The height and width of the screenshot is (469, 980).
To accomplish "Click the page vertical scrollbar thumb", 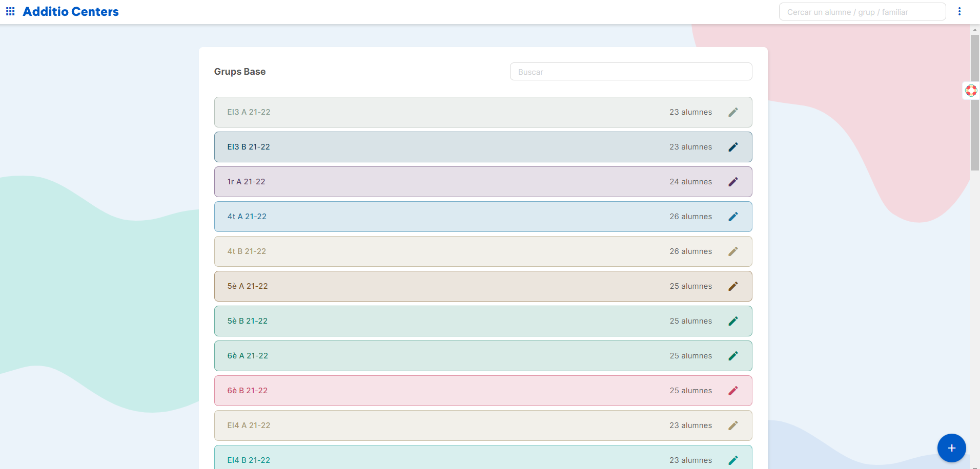I will 974,102.
